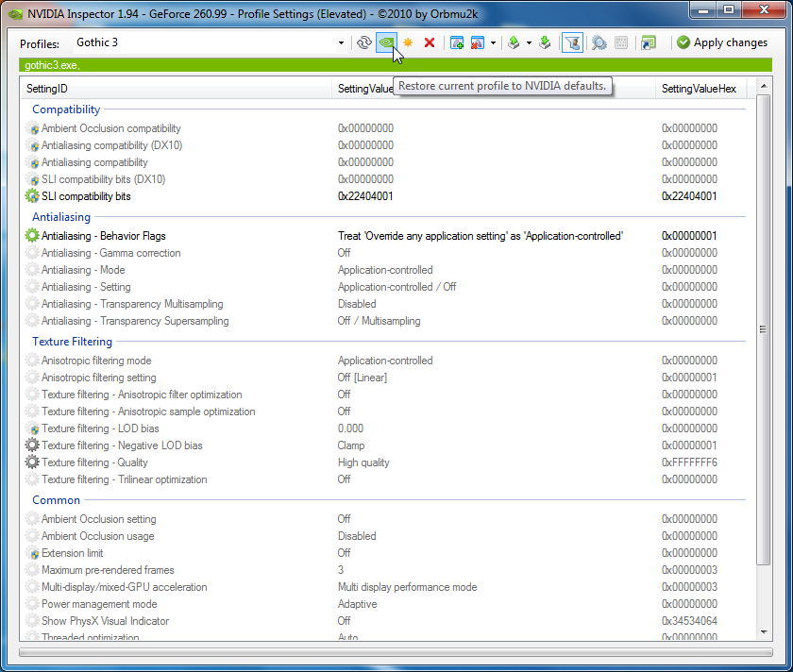793x672 pixels.
Task: Click the SettingValueHex column header
Action: coord(699,88)
